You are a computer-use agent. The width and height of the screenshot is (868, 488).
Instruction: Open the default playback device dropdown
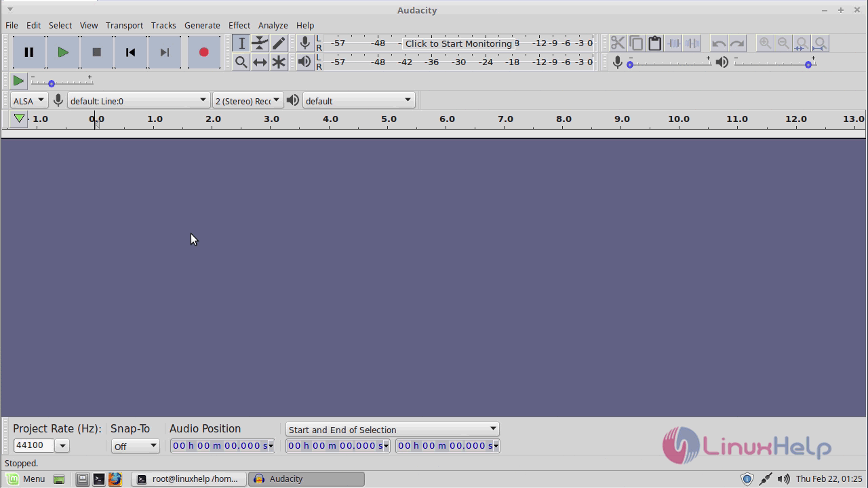click(x=358, y=100)
